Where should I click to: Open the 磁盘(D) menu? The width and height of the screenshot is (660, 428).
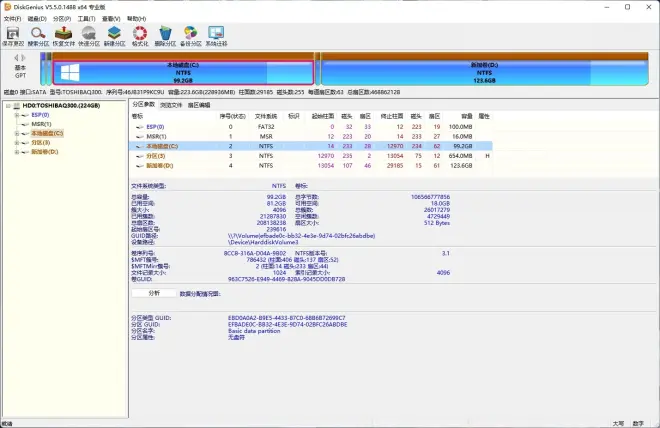pos(37,19)
